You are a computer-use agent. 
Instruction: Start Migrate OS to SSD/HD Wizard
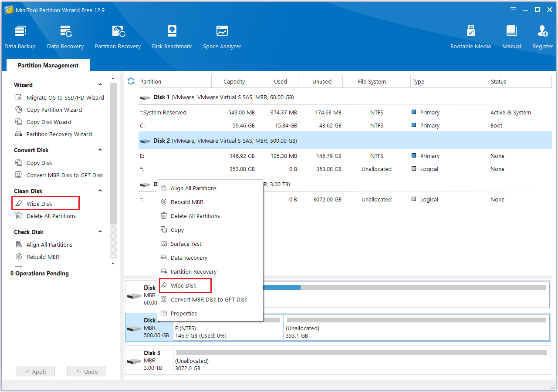pos(60,98)
